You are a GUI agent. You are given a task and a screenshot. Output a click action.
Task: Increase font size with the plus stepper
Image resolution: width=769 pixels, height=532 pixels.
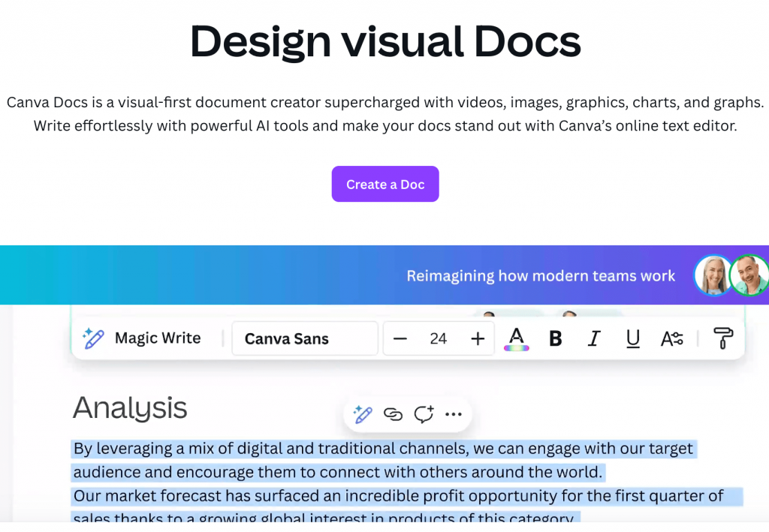[478, 338]
